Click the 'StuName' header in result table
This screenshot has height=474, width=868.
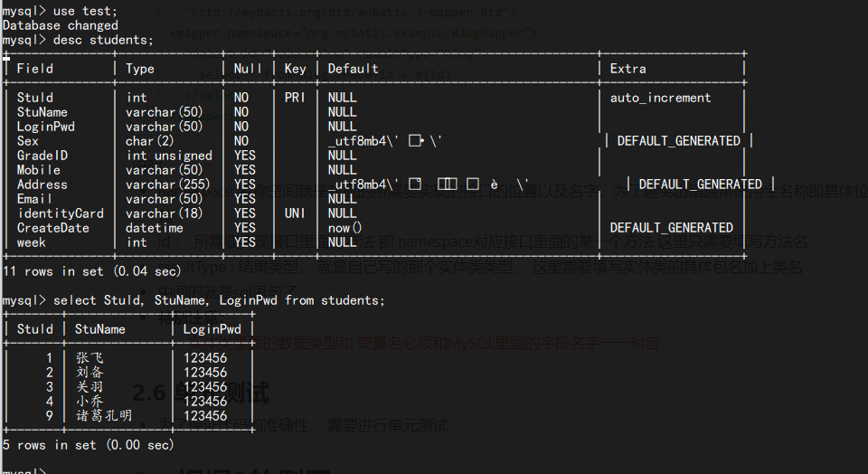point(100,329)
